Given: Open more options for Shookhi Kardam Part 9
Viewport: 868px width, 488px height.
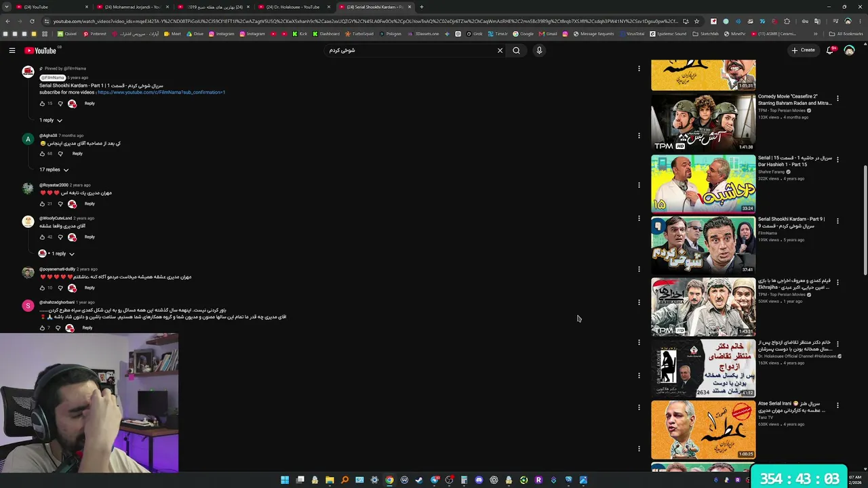Looking at the screenshot, I should coord(837,221).
